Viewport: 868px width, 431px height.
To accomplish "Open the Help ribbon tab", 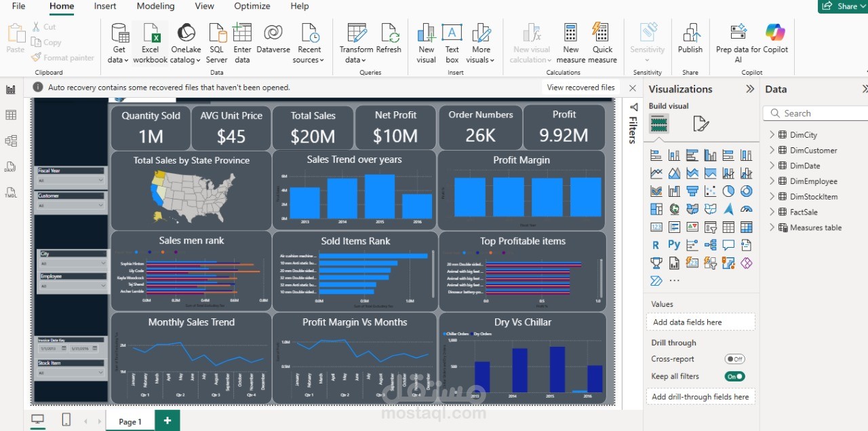I will (x=300, y=6).
